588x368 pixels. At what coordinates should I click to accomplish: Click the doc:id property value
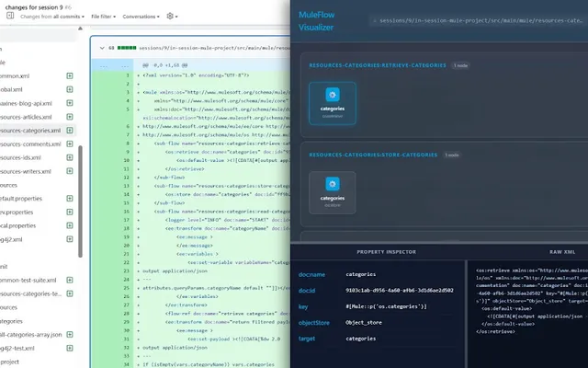400,291
